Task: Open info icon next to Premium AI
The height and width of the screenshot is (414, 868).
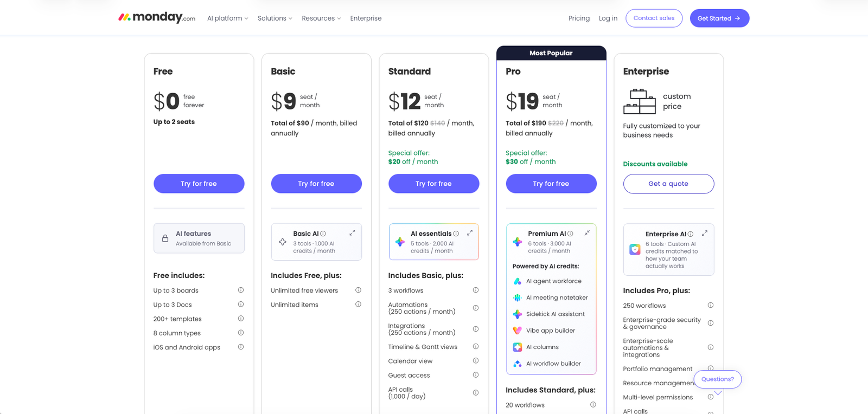Action: (570, 234)
